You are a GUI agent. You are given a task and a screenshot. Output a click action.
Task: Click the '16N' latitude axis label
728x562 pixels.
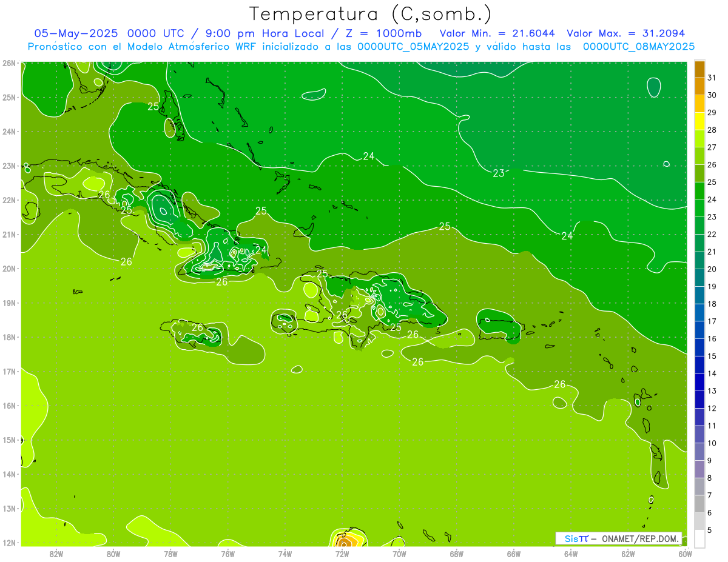click(x=9, y=406)
